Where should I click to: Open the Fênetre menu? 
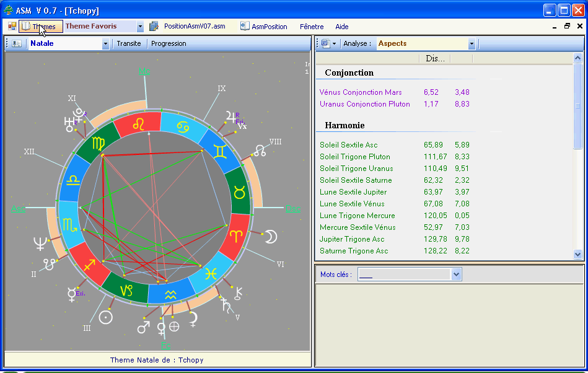click(312, 27)
